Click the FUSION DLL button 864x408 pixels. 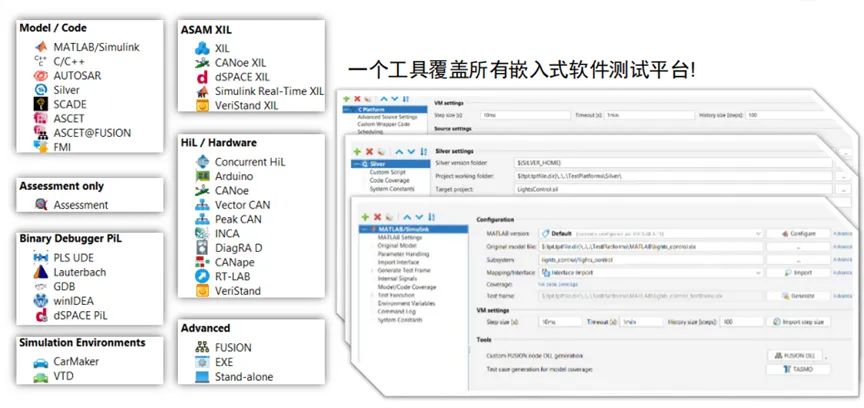[795, 356]
